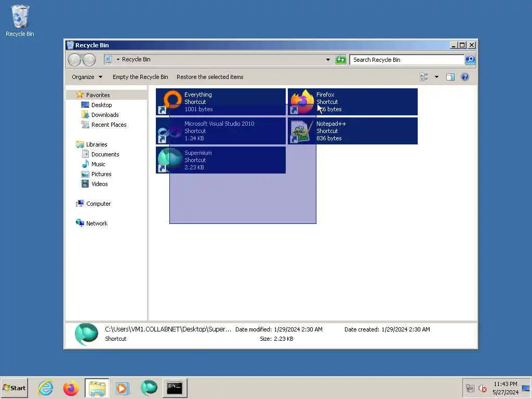Show the preview pane

coord(450,77)
